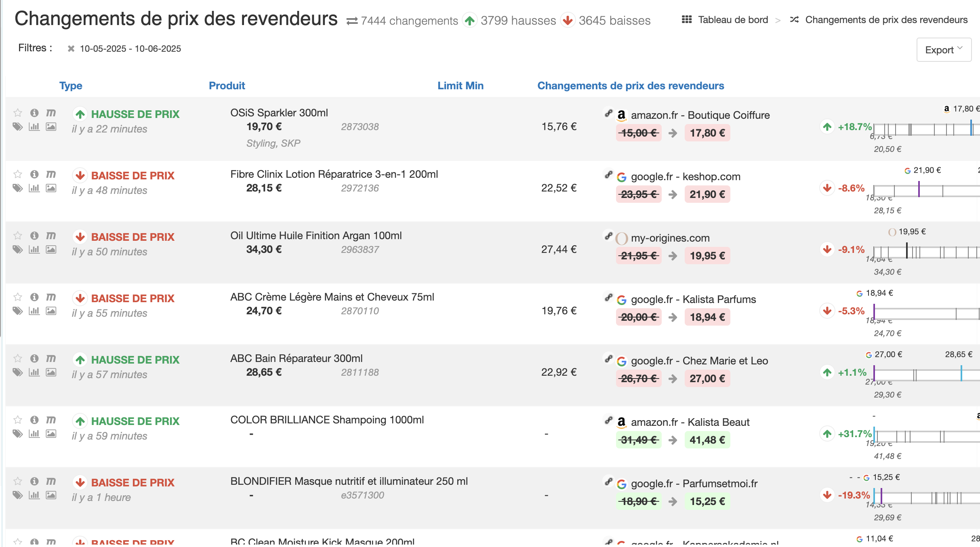This screenshot has width=980, height=547.
Task: Filter by 3645 baisses counter
Action: click(x=606, y=21)
